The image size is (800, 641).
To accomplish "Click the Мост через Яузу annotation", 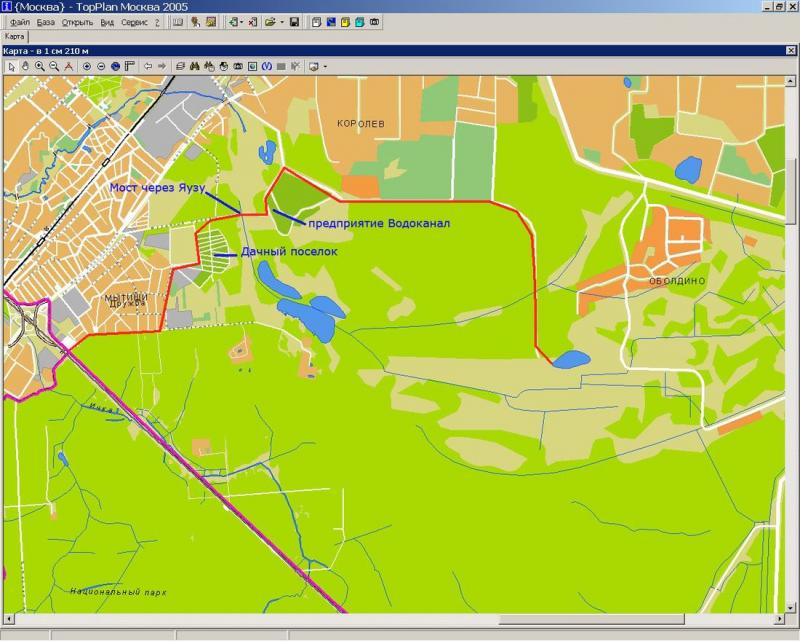I will point(157,187).
